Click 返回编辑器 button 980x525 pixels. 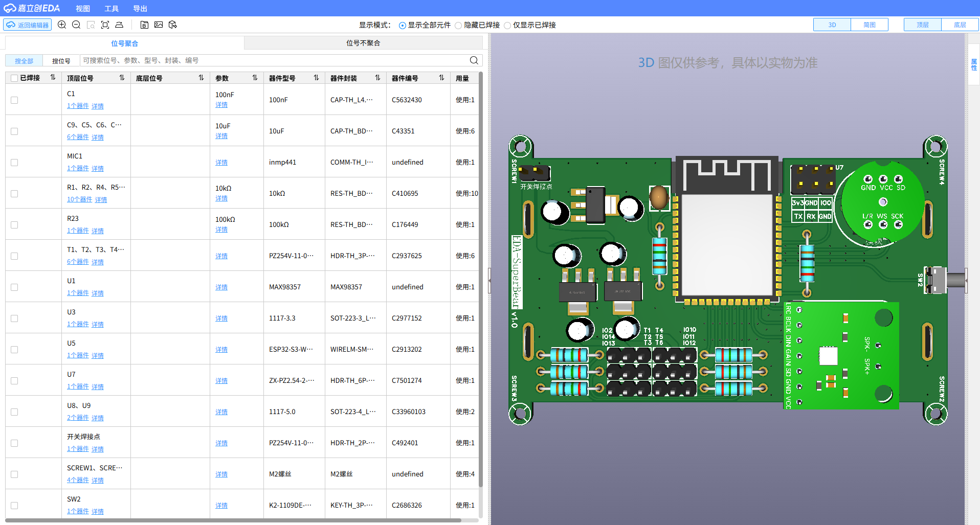(28, 25)
